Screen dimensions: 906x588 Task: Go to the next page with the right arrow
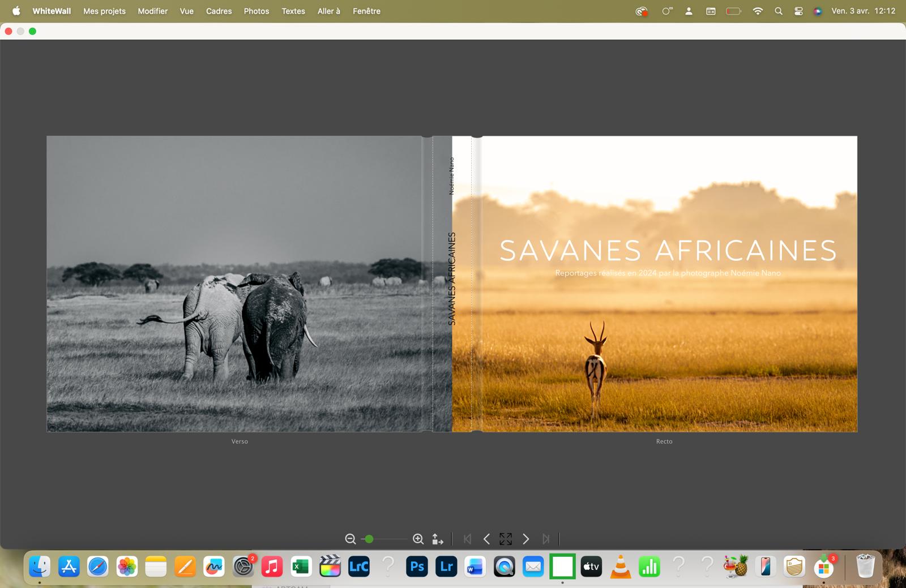(526, 539)
